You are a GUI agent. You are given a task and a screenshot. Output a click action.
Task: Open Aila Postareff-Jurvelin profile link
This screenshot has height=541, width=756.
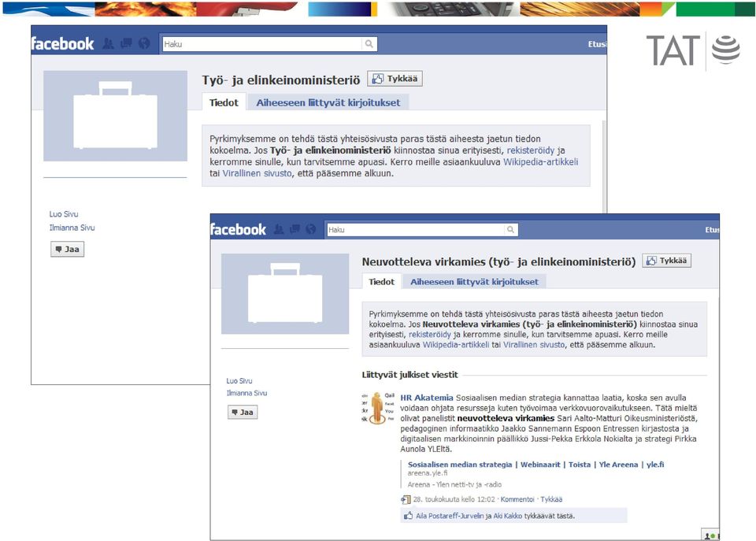coord(450,516)
